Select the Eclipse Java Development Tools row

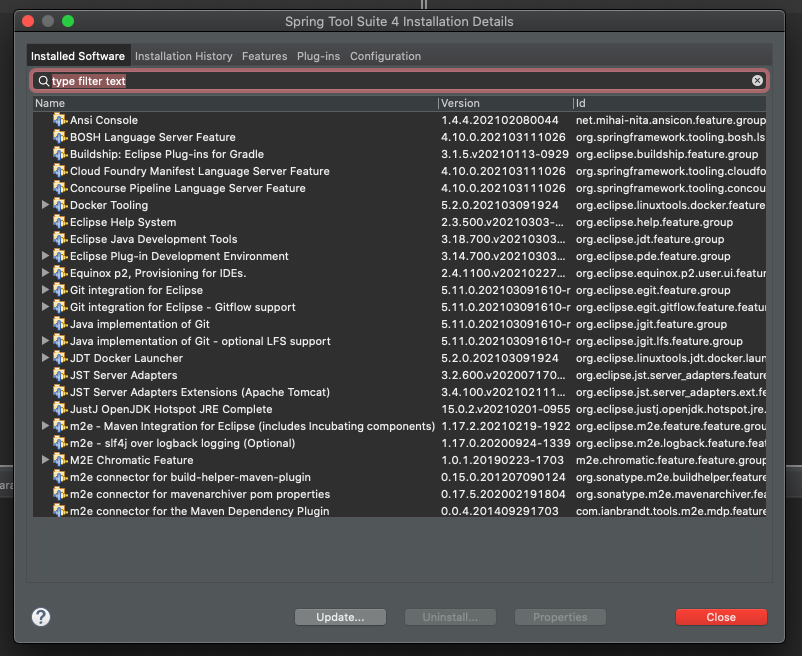(x=399, y=239)
